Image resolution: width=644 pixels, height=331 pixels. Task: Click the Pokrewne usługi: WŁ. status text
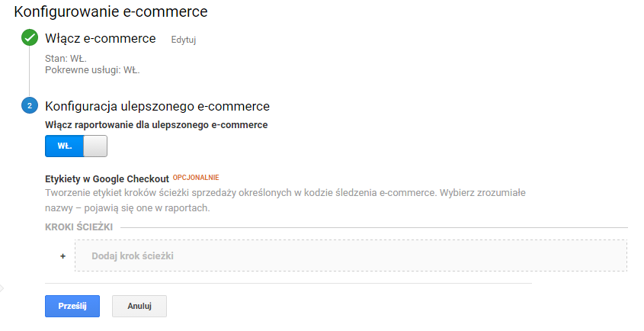tap(92, 69)
